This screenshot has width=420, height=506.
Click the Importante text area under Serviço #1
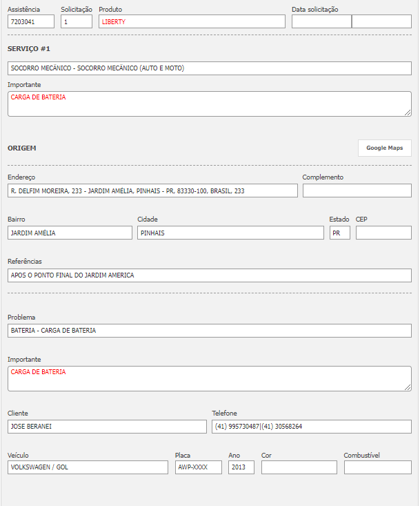point(210,104)
